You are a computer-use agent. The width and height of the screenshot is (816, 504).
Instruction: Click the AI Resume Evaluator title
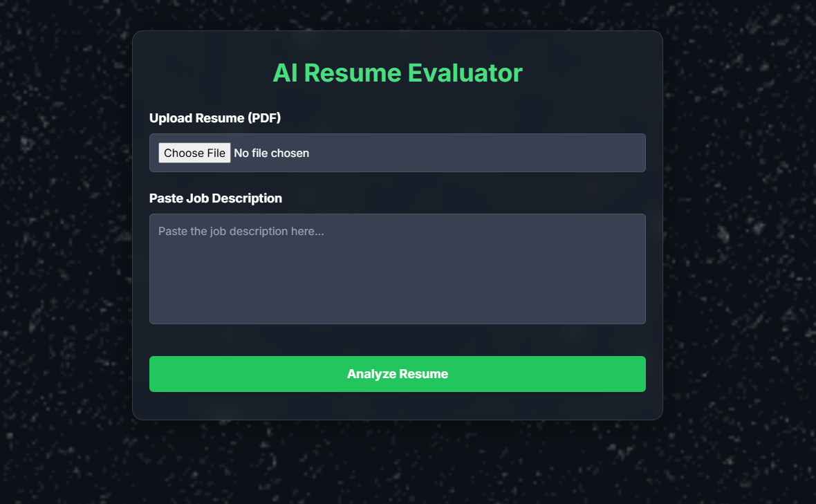click(397, 72)
